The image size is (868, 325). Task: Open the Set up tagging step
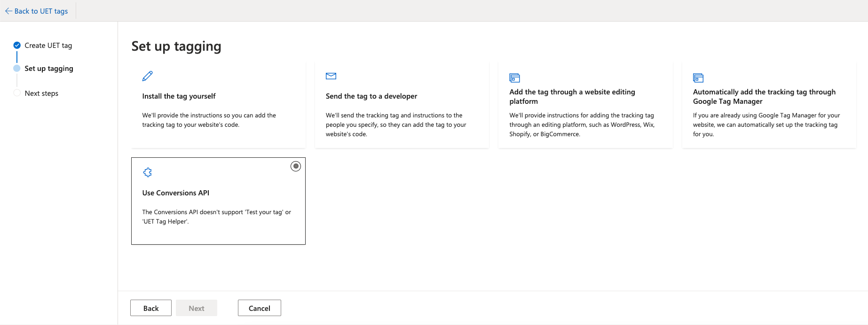pyautogui.click(x=49, y=69)
